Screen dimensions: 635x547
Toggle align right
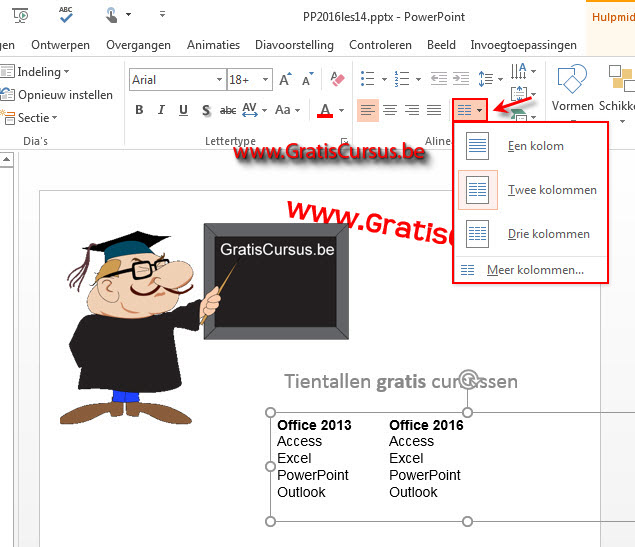point(412,110)
